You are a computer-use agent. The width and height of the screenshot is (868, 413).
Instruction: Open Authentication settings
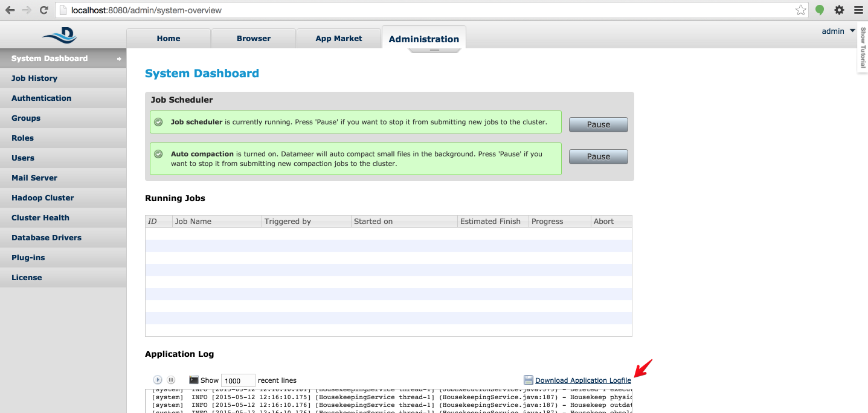click(x=63, y=98)
